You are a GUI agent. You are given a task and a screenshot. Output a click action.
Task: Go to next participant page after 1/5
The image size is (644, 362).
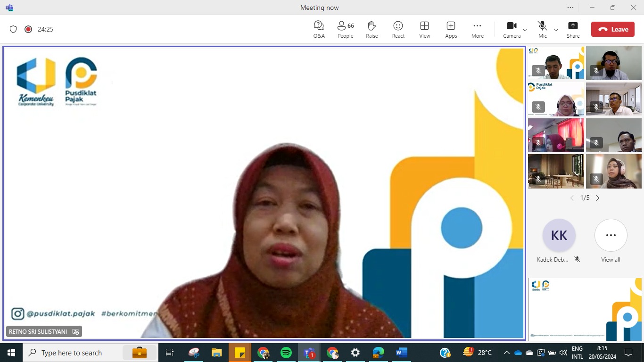coord(597,198)
